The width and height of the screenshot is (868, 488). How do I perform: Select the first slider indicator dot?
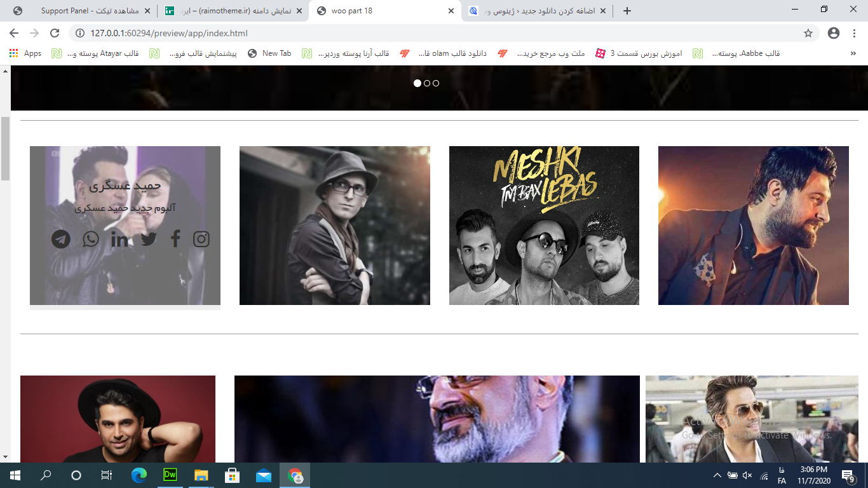pos(417,83)
